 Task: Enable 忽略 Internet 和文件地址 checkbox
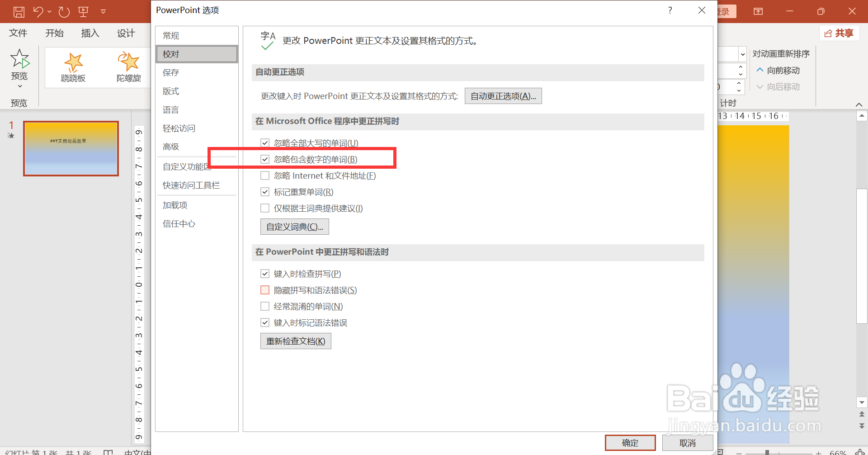pos(265,175)
